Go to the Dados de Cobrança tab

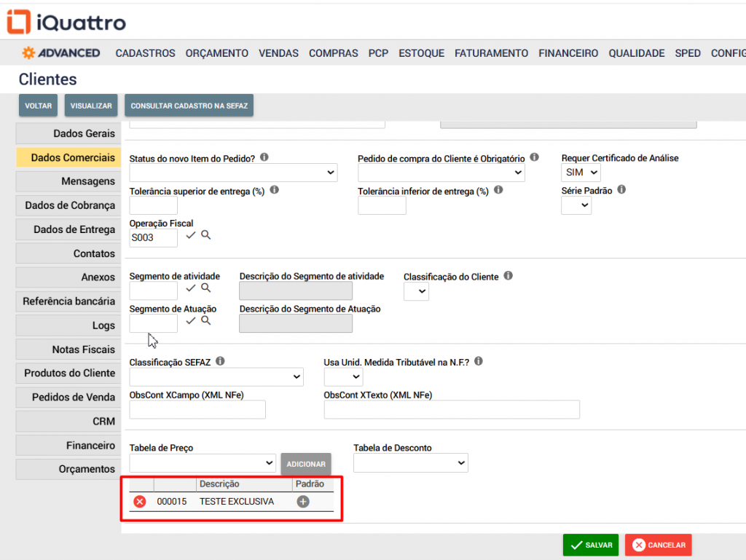[68, 205]
